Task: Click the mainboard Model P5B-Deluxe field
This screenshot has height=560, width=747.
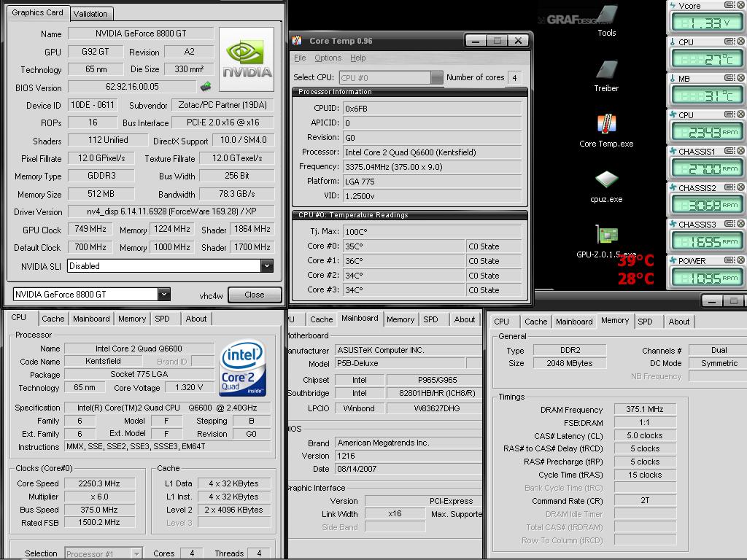Action: (x=400, y=363)
